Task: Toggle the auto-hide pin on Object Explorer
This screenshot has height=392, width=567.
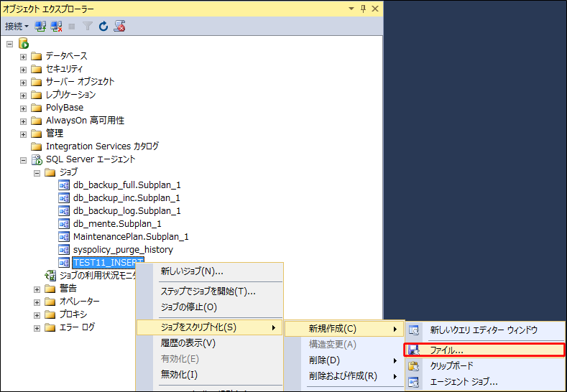Action: point(363,8)
